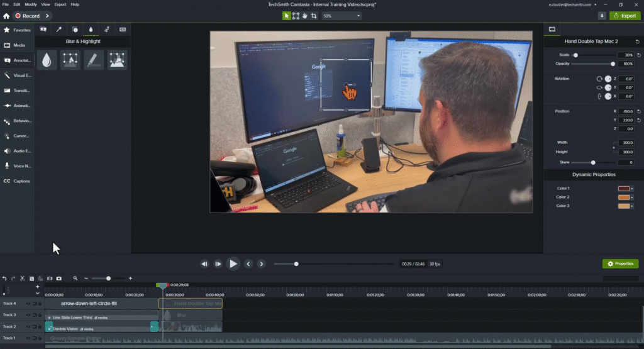
Task: Toggle visibility of Track 2
Action: coord(28,326)
